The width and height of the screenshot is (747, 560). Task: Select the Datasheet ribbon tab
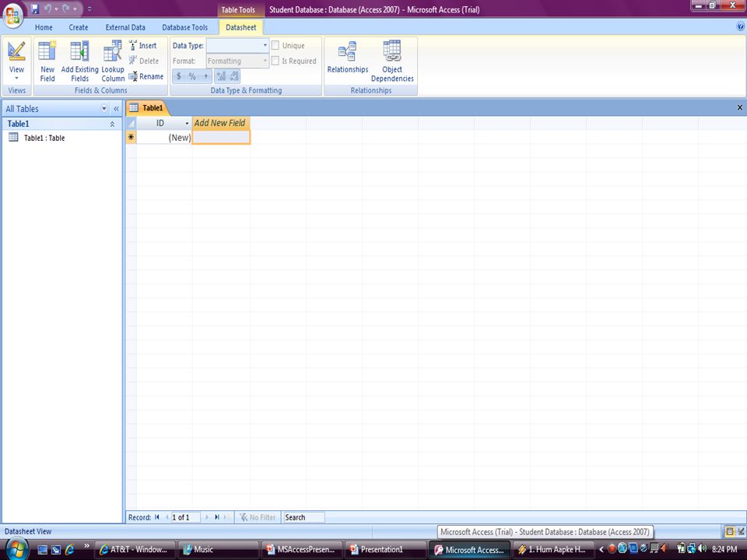pyautogui.click(x=240, y=28)
